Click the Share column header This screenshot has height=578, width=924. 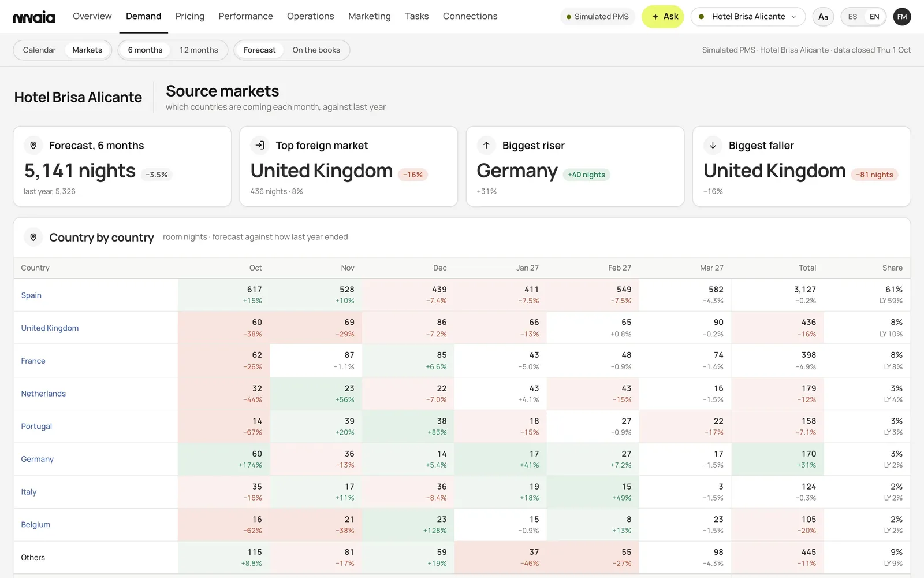pos(892,268)
